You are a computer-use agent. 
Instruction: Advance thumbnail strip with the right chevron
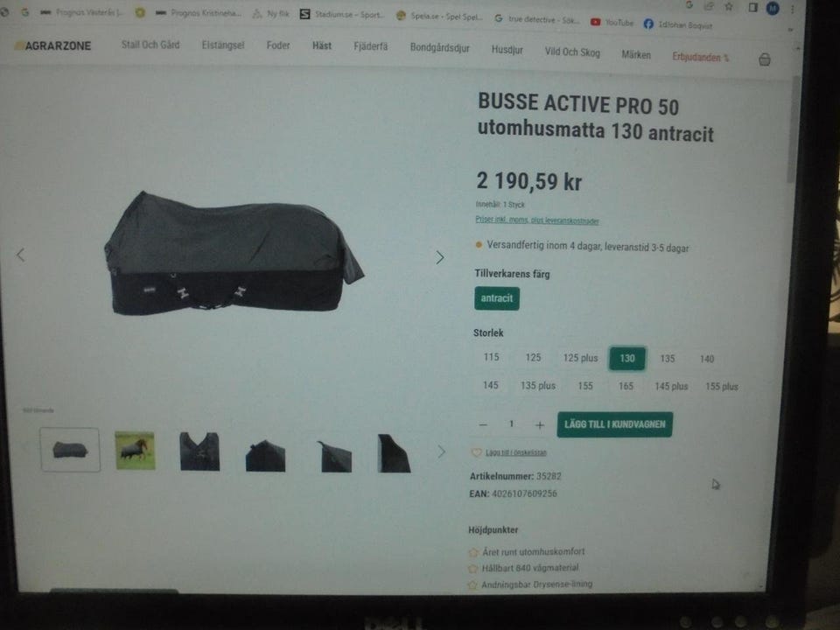click(441, 451)
